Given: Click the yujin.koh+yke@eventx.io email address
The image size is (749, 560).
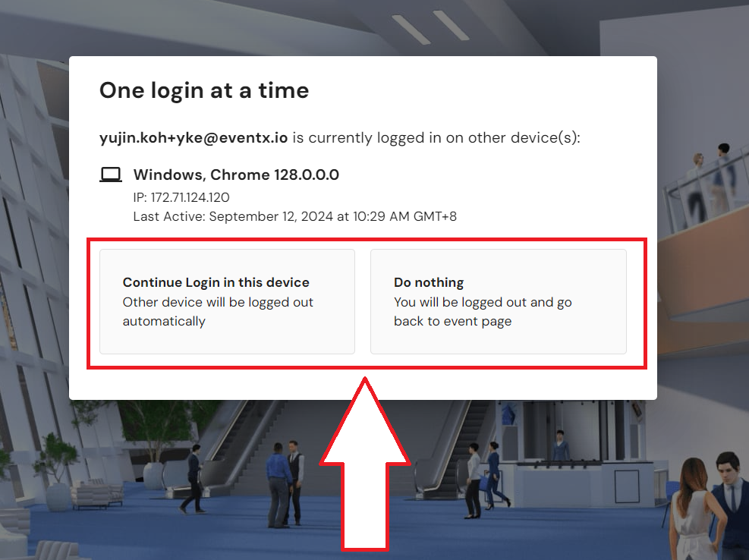Looking at the screenshot, I should pos(194,138).
